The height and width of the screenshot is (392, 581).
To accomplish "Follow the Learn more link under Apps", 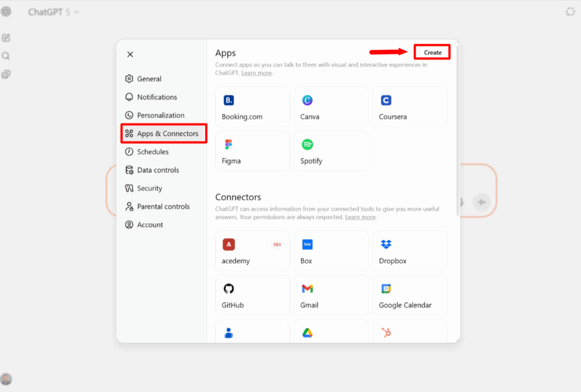I will [x=256, y=73].
